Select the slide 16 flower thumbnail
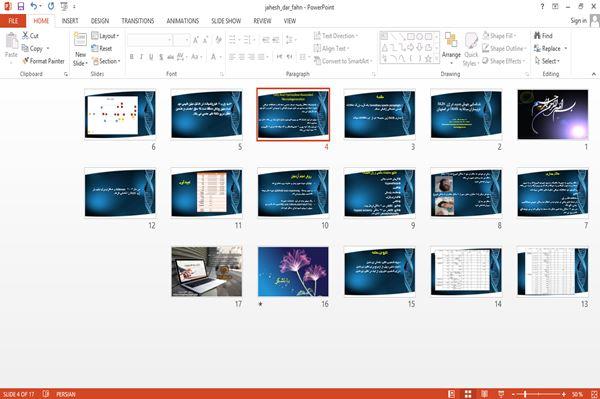The image size is (600, 399). (x=293, y=272)
